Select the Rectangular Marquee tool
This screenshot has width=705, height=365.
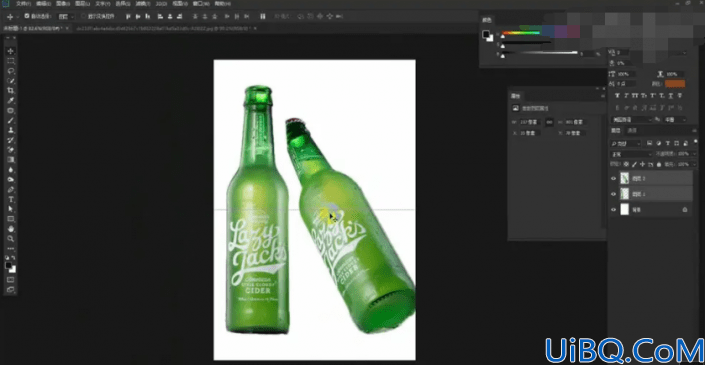pyautogui.click(x=11, y=61)
